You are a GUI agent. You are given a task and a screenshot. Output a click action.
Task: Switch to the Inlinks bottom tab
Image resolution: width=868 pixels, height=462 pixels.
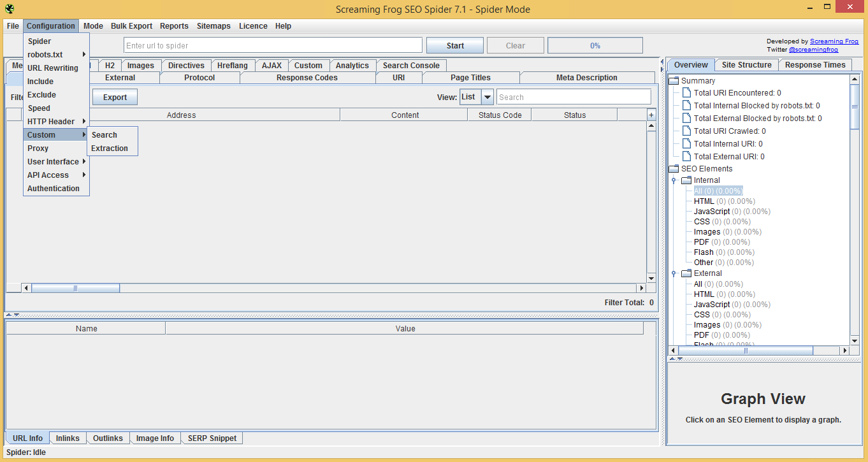[68, 438]
